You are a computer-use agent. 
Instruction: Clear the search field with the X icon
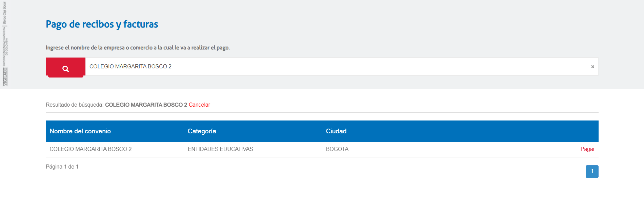(592, 67)
